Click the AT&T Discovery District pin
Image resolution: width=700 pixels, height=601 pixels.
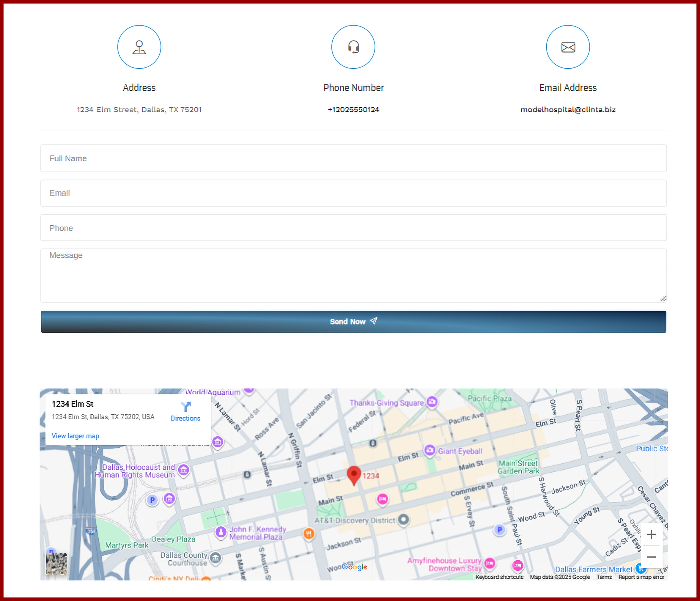point(403,519)
